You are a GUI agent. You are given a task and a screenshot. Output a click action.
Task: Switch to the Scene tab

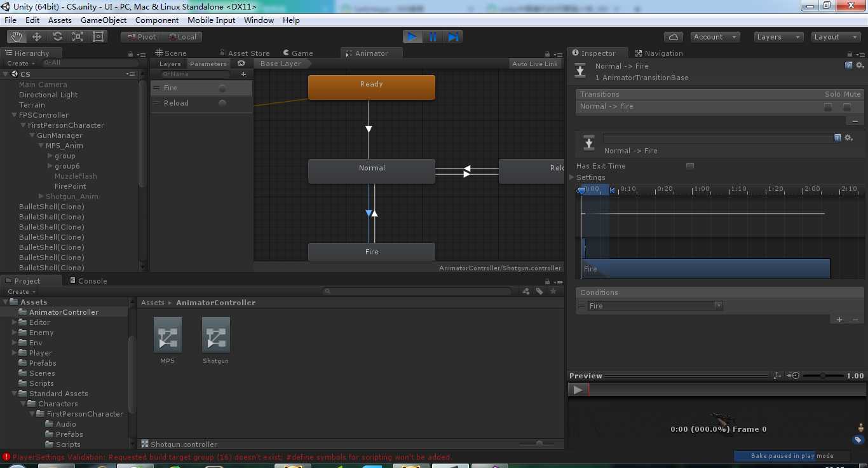coord(170,53)
